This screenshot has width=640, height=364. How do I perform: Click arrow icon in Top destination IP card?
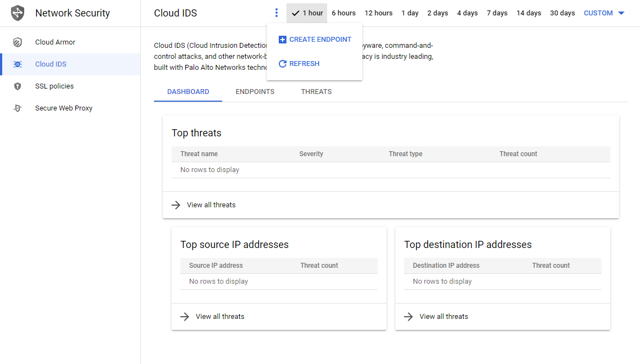[409, 317]
